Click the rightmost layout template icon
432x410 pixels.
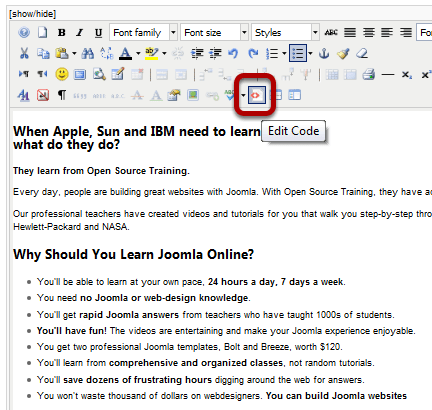pos(294,95)
